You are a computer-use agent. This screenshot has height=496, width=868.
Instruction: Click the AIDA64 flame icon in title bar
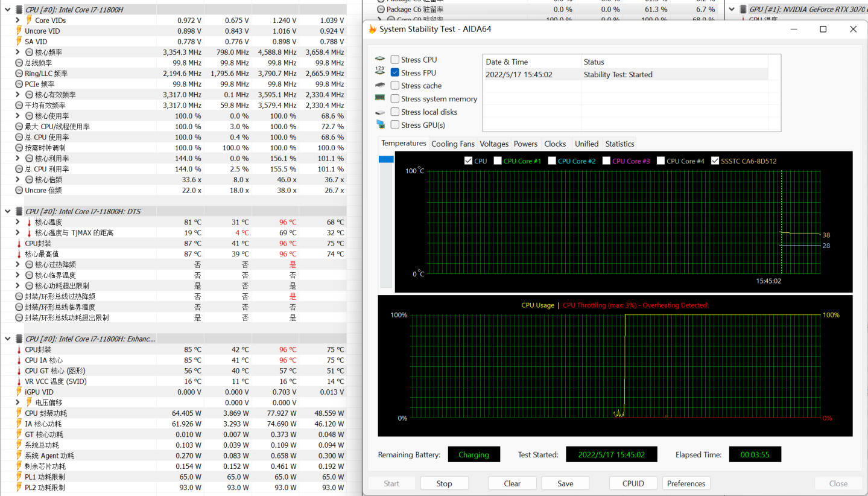coord(372,29)
